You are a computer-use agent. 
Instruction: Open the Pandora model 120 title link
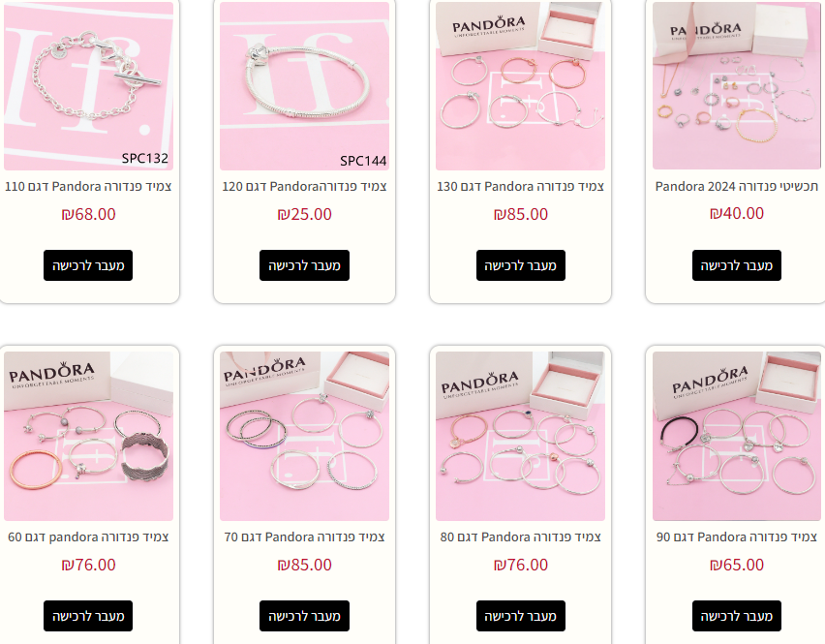tap(304, 186)
